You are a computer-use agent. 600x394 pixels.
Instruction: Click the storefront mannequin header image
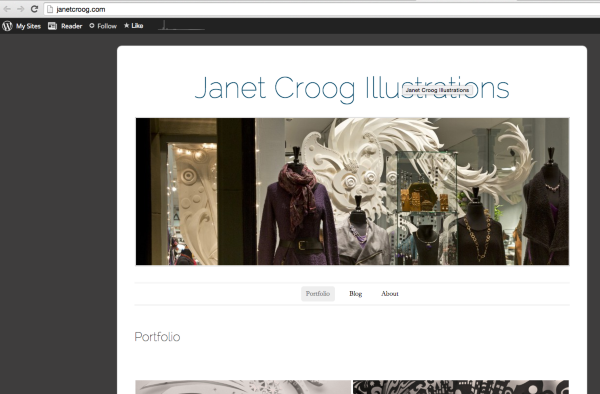coord(352,191)
